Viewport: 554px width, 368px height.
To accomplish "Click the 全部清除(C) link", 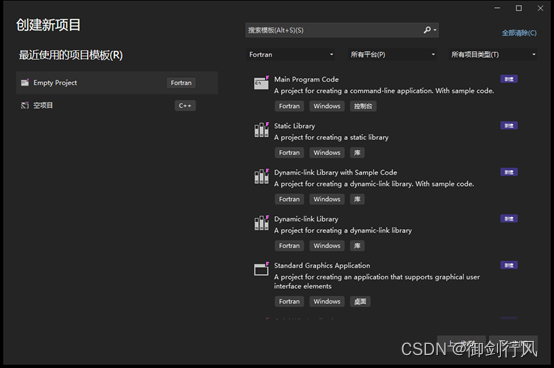I will (519, 33).
